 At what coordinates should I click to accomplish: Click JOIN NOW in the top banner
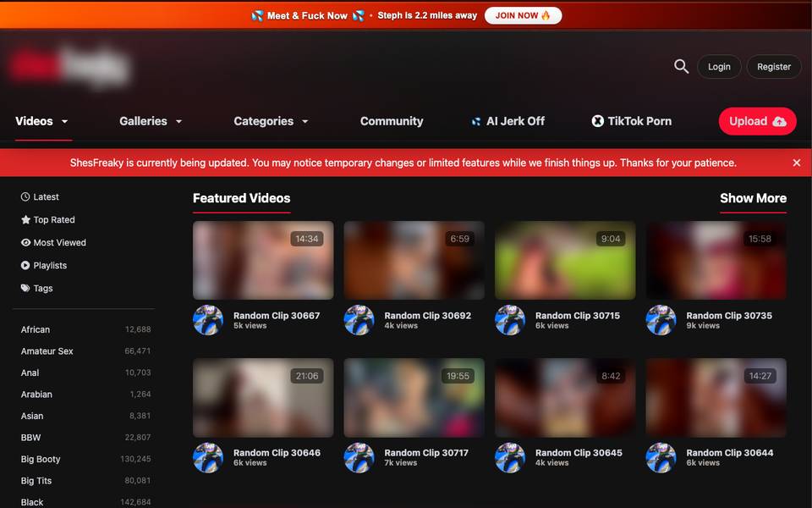[x=523, y=15]
